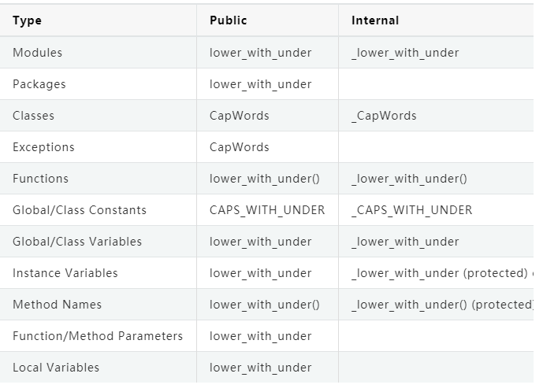Image resolution: width=543 pixels, height=392 pixels.
Task: Select the Instance Variables row label
Action: (x=65, y=273)
